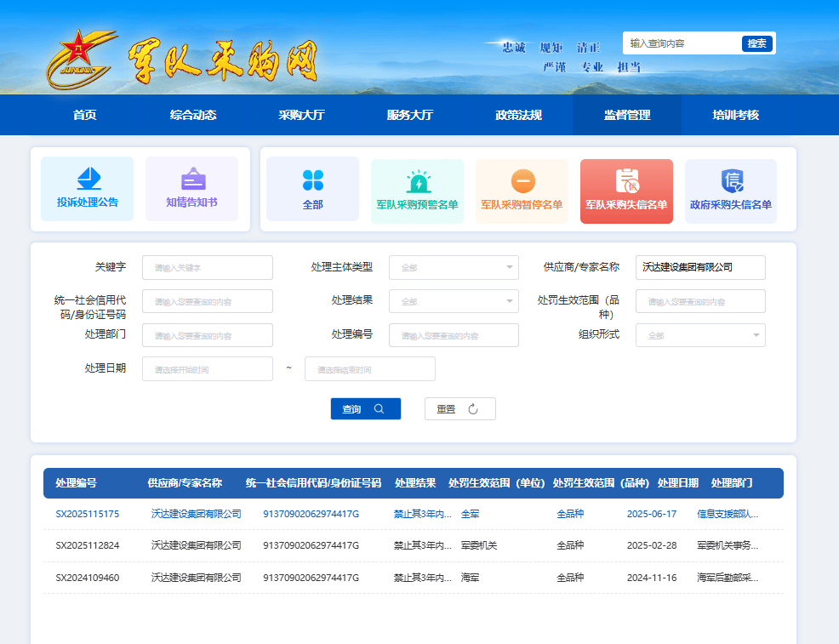Click the start date 处理日期 field
This screenshot has height=644, width=839.
[208, 369]
